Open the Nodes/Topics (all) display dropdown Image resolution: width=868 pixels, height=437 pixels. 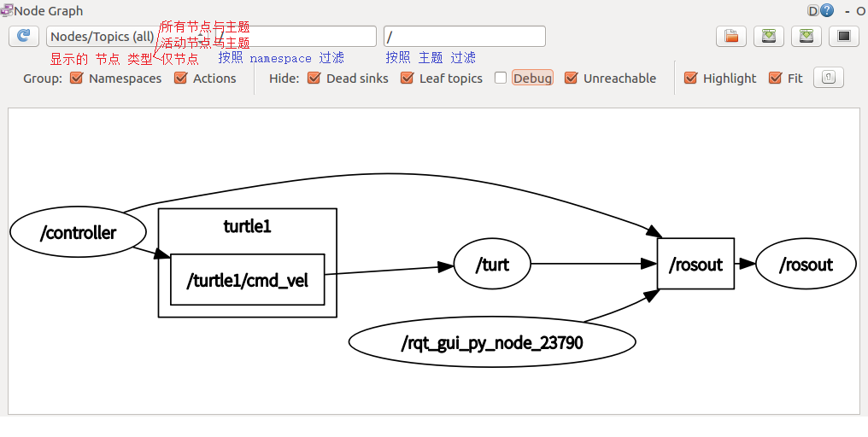(128, 37)
